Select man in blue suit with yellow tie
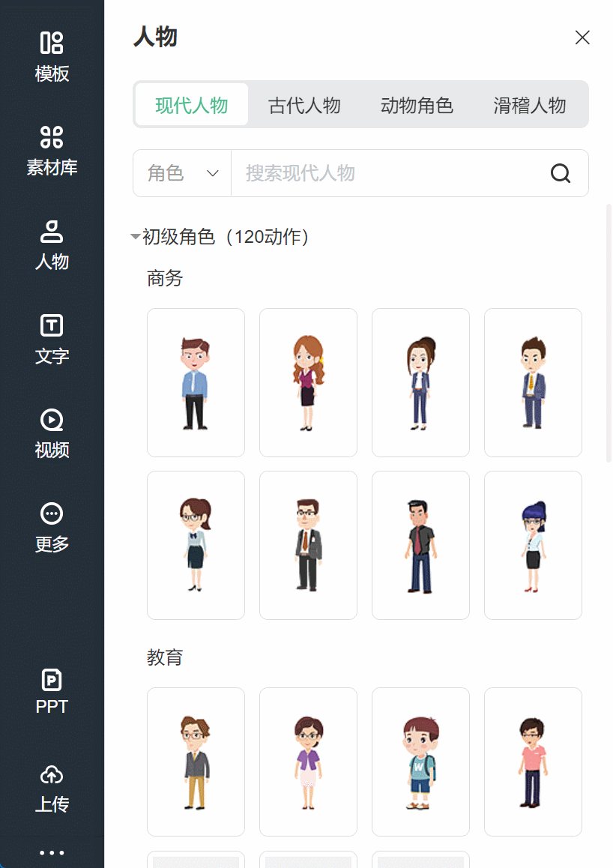613x868 pixels. point(533,382)
